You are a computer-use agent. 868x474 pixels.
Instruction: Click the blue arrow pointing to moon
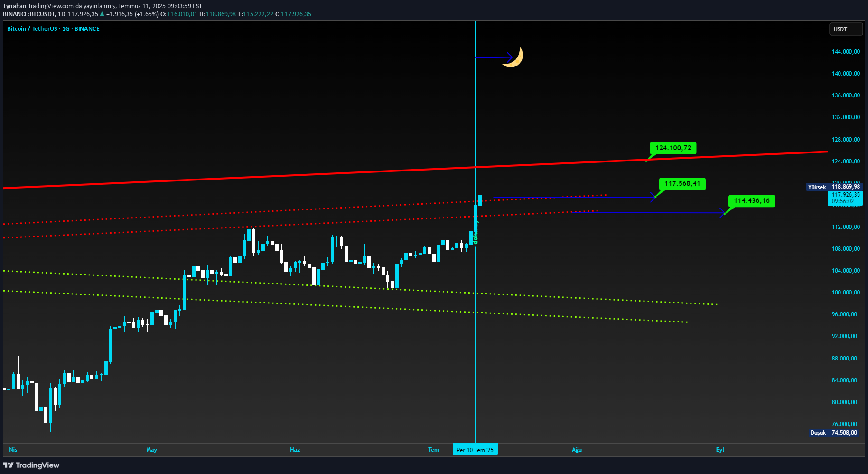coord(494,57)
